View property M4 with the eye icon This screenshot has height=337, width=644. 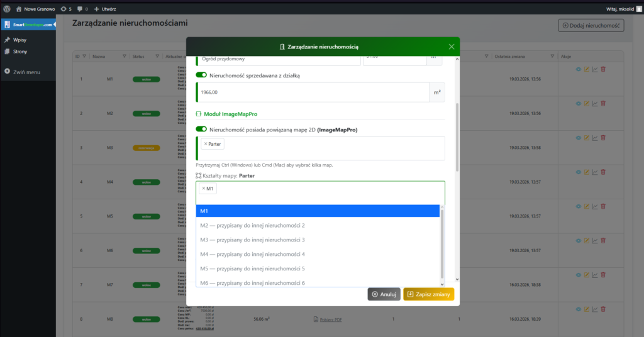[579, 172]
